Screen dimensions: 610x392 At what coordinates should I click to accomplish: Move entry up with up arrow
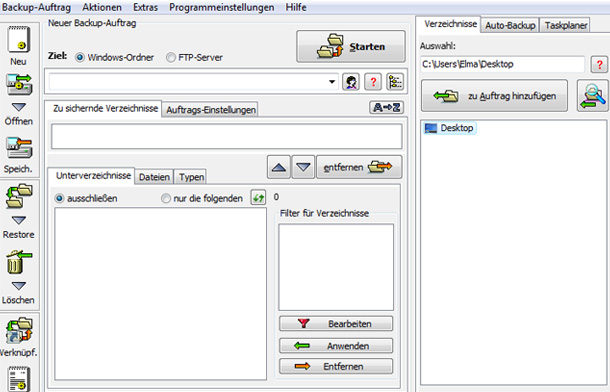(x=279, y=167)
